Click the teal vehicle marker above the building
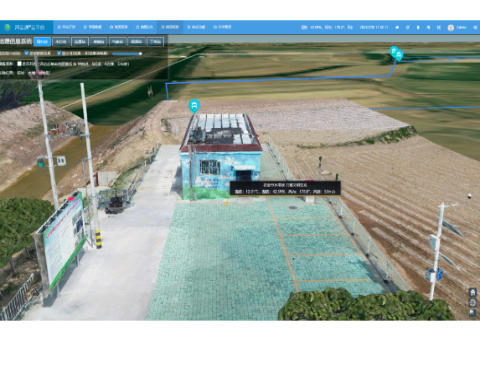 coord(194,106)
